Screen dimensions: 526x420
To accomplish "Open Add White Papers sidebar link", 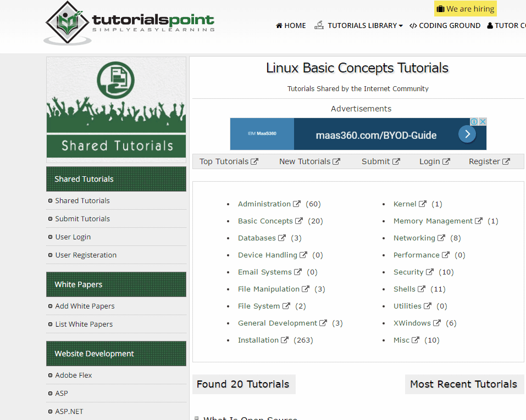I will [x=85, y=306].
